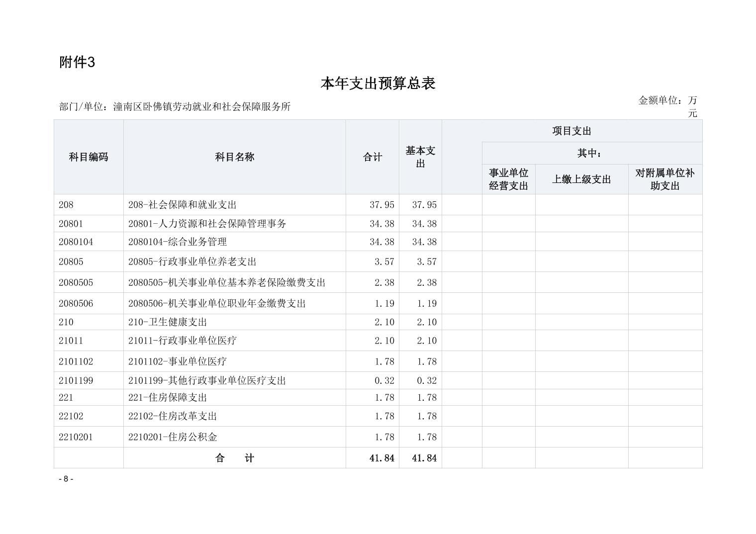Click the 附件3 heading
Viewport: 756px width, 534px height.
tap(77, 62)
